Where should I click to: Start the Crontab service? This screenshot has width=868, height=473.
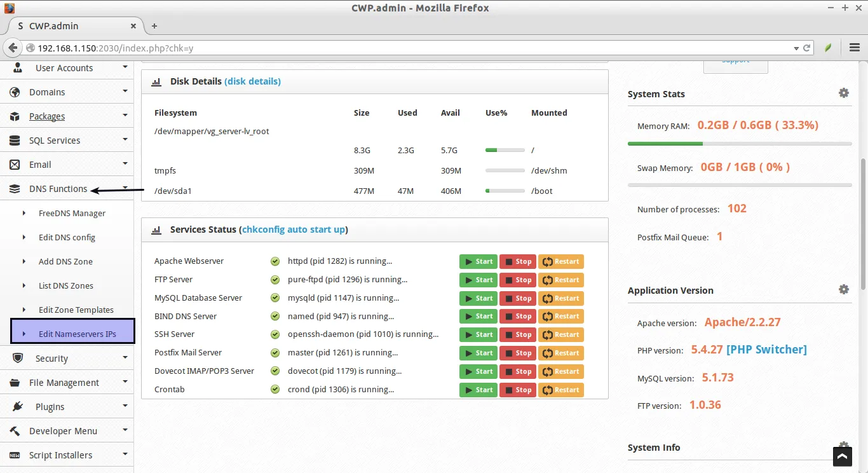click(478, 390)
